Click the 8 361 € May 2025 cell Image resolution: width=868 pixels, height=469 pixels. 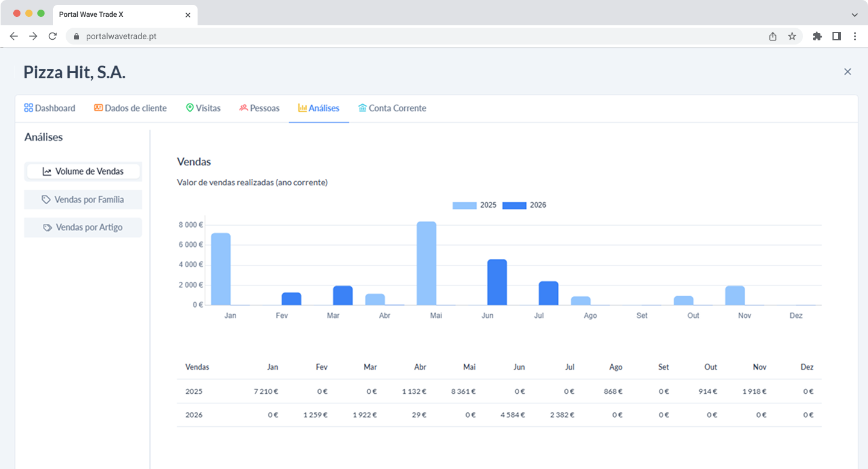click(x=463, y=391)
